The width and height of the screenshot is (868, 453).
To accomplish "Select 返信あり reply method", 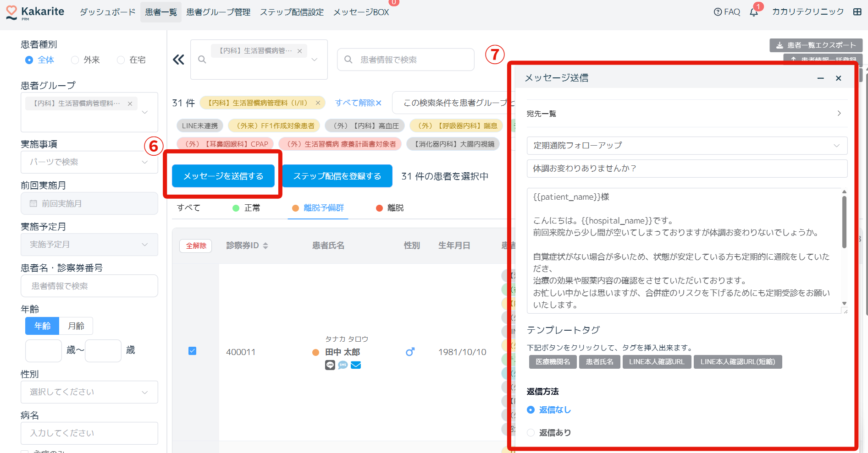I will tap(531, 432).
